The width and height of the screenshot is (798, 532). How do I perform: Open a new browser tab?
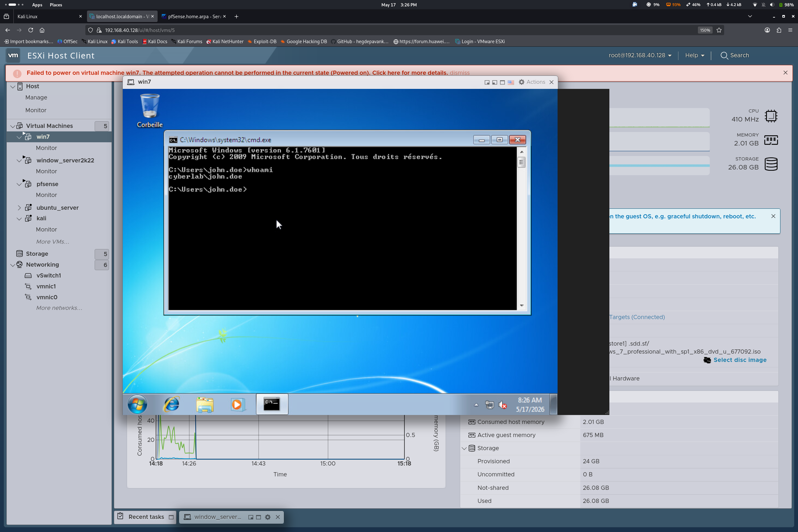[x=236, y=16]
